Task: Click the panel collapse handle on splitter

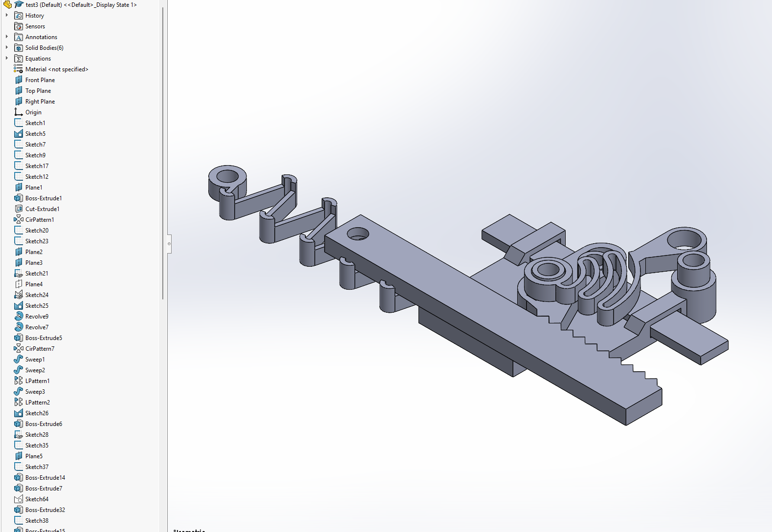Action: click(169, 243)
